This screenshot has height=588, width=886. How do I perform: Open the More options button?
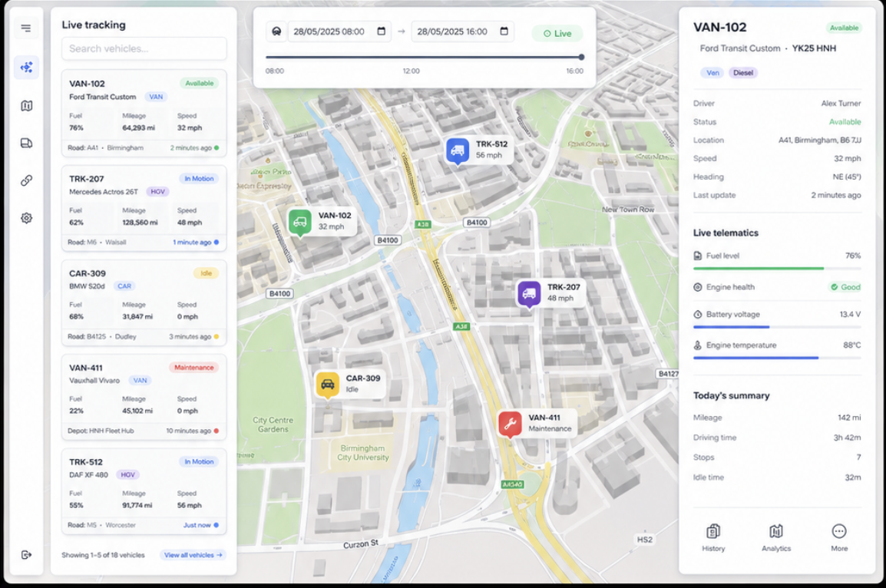pyautogui.click(x=839, y=537)
